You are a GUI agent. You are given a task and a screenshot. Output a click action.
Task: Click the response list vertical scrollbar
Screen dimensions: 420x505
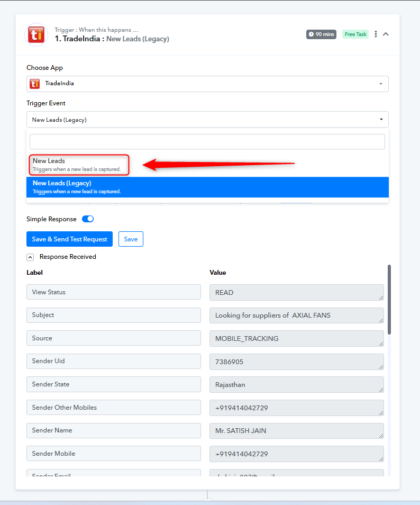click(x=389, y=300)
